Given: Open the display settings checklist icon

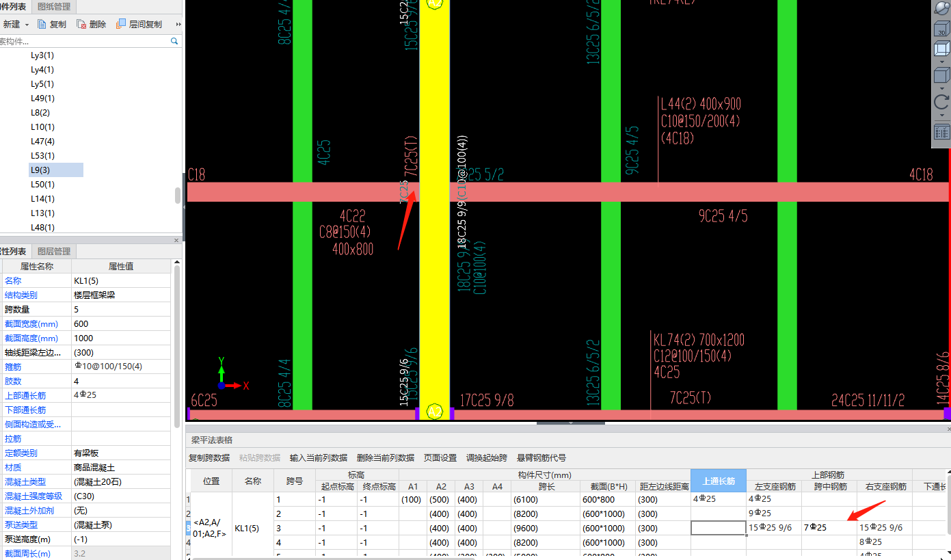Looking at the screenshot, I should click(x=941, y=131).
